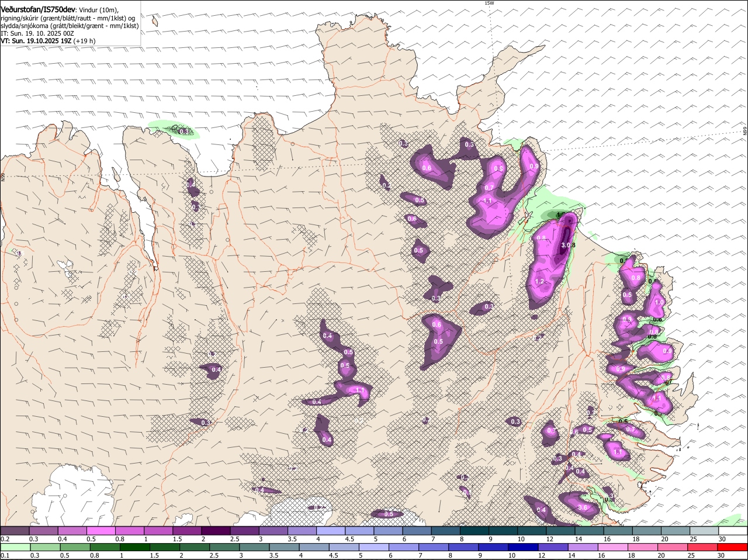Select the upper legend swatch starting at 4
Image resolution: width=748 pixels, height=560 pixels.
point(330,530)
